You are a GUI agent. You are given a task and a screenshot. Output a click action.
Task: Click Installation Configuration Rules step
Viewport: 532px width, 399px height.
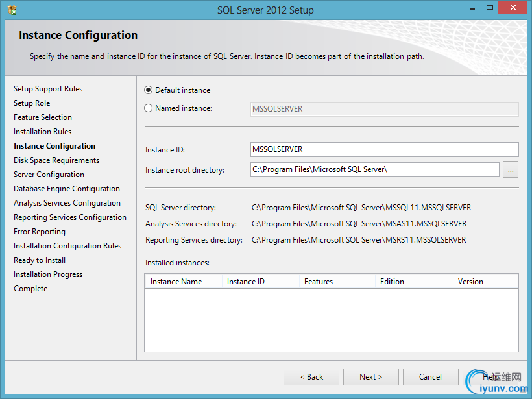pyautogui.click(x=67, y=246)
